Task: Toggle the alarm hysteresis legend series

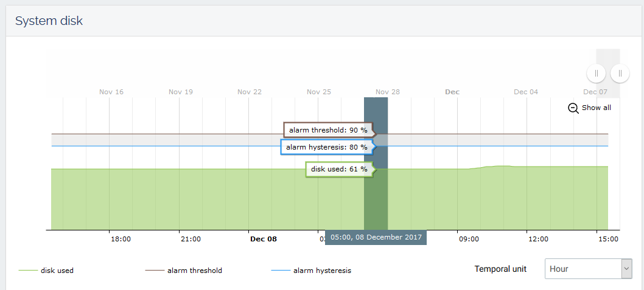Action: 322,271
